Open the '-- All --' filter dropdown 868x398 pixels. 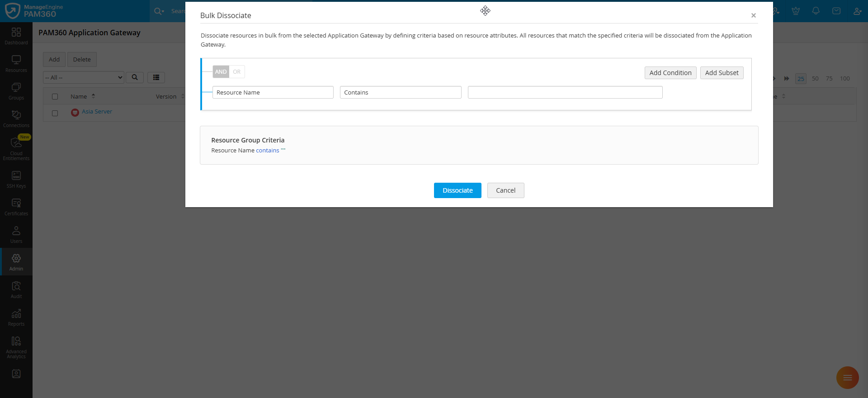pos(84,77)
